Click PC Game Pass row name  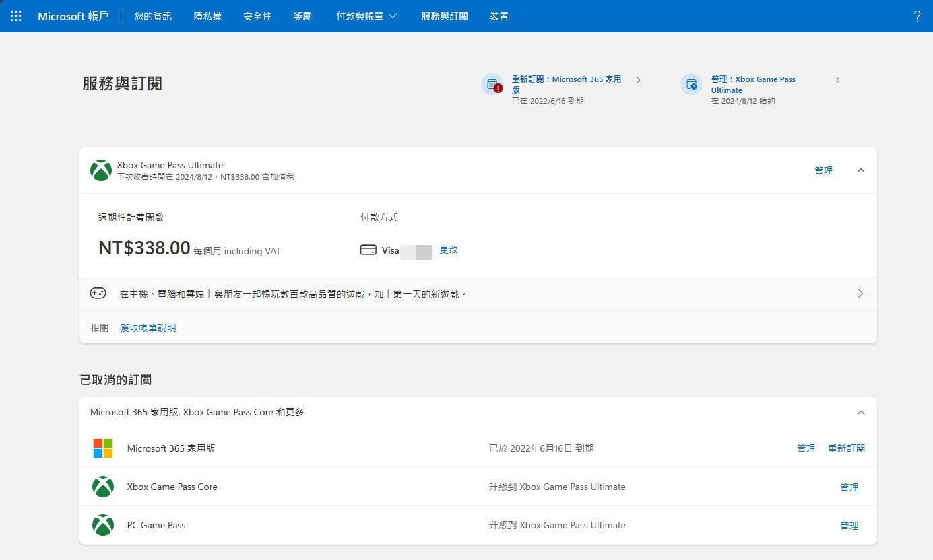pos(156,525)
